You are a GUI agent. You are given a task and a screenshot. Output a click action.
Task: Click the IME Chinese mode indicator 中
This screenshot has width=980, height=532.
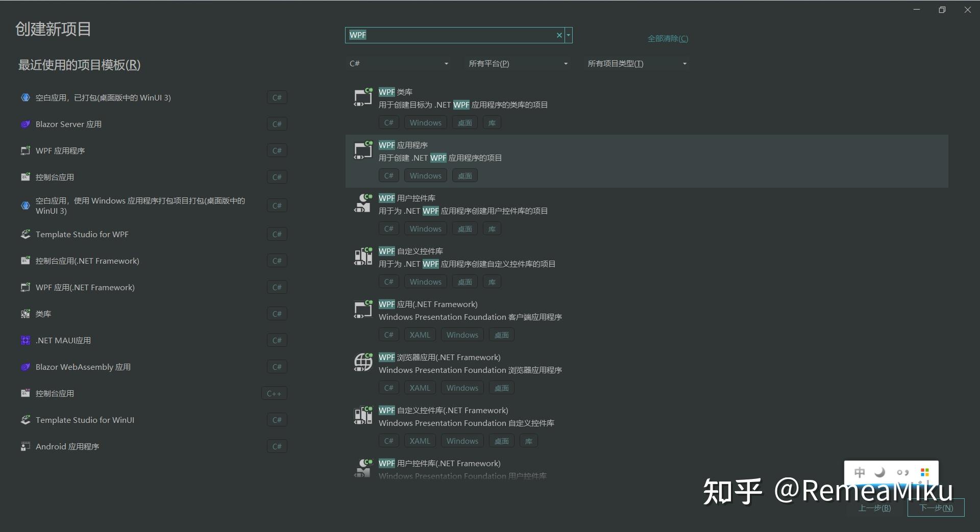860,472
